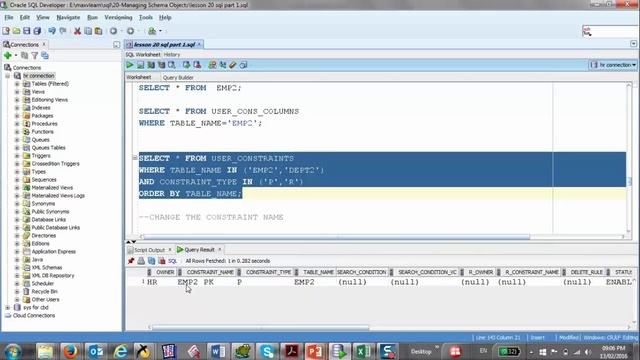Viewport: 640px width, 360px height.
Task: Click the Refresh icon in Connections panel
Action: [24, 56]
